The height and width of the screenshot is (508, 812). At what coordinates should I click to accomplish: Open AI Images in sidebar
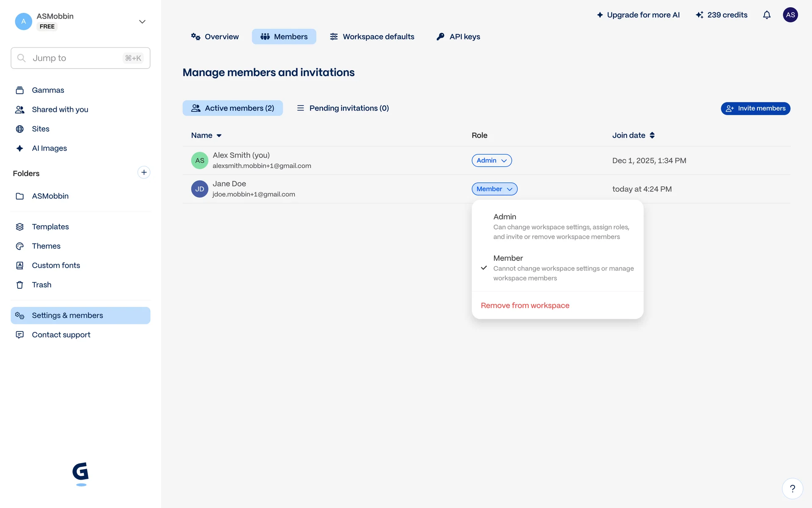(49, 148)
